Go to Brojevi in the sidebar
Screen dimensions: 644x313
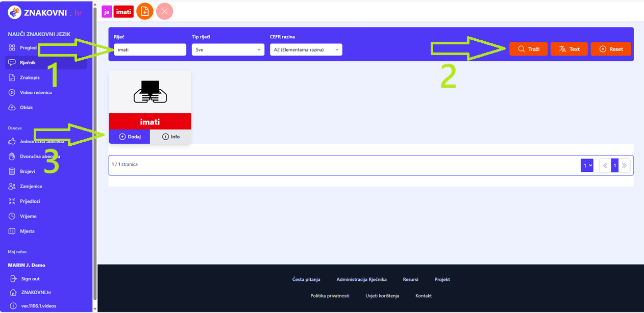(x=27, y=171)
